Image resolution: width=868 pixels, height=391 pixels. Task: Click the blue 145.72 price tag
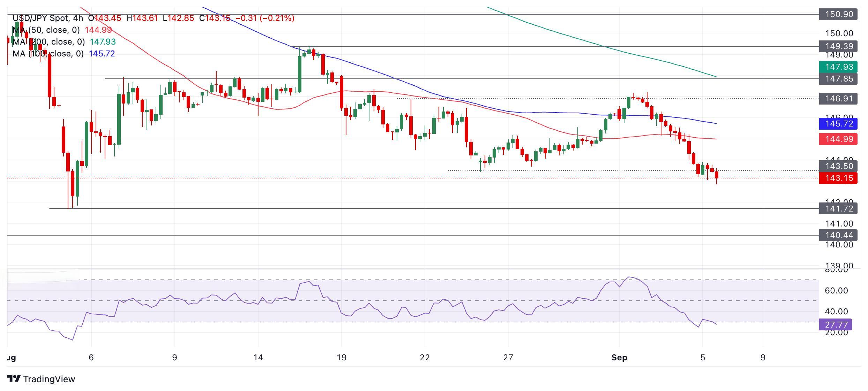pos(838,124)
